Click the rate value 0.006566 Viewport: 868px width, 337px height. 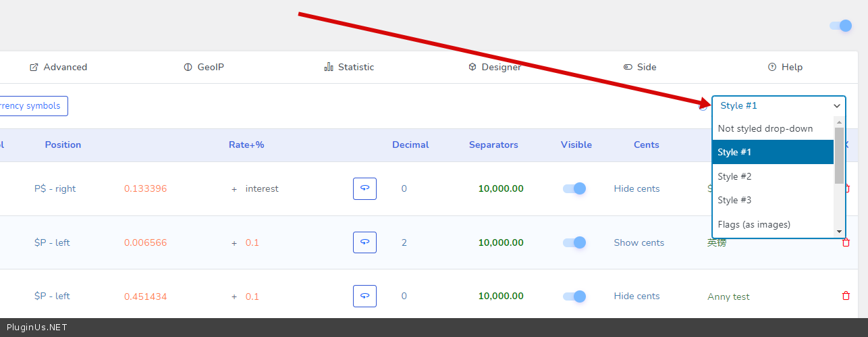click(x=145, y=242)
